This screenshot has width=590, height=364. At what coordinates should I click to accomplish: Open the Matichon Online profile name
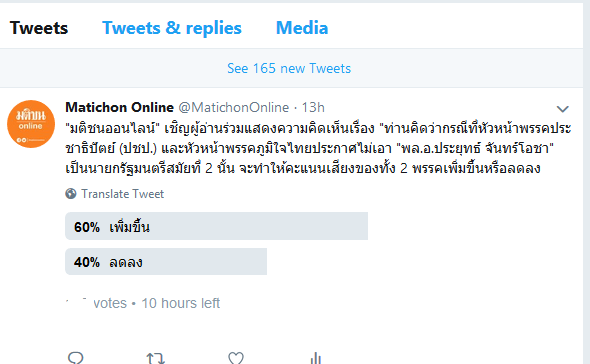pos(119,107)
